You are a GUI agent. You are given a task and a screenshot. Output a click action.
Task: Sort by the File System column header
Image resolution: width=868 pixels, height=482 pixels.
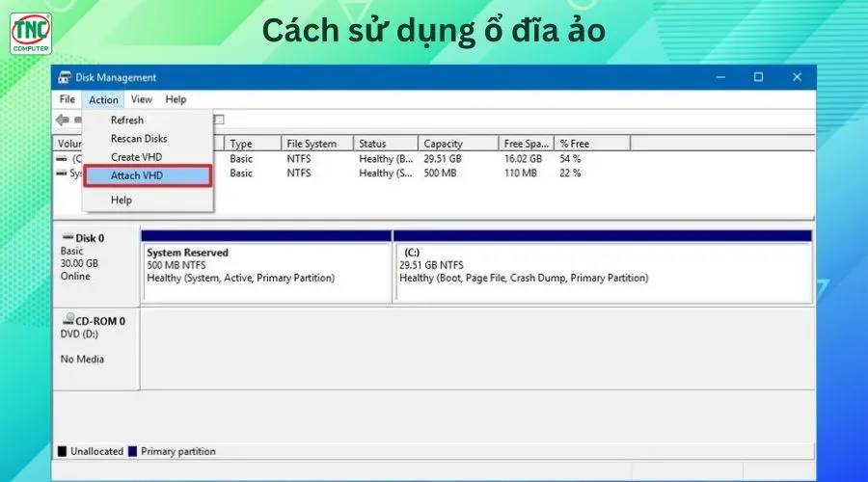click(317, 144)
